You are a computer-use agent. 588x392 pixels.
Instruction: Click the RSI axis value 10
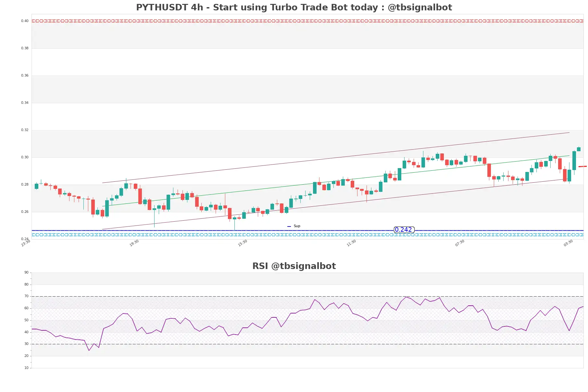coord(26,368)
